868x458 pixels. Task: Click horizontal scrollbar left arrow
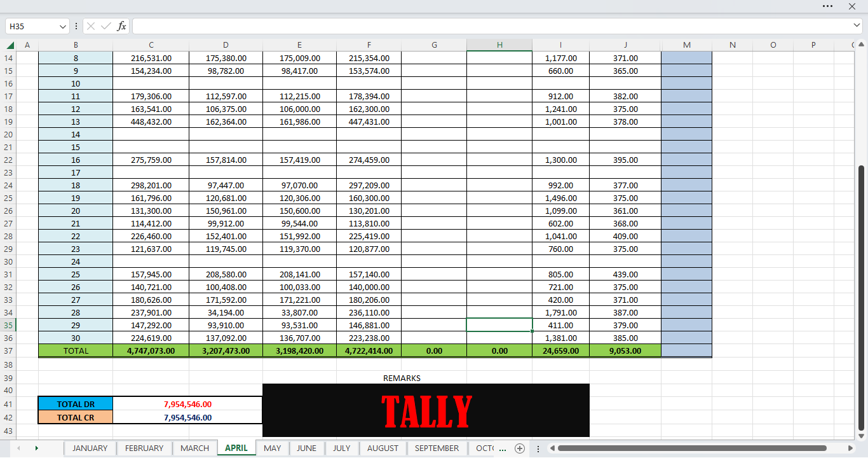click(x=552, y=448)
